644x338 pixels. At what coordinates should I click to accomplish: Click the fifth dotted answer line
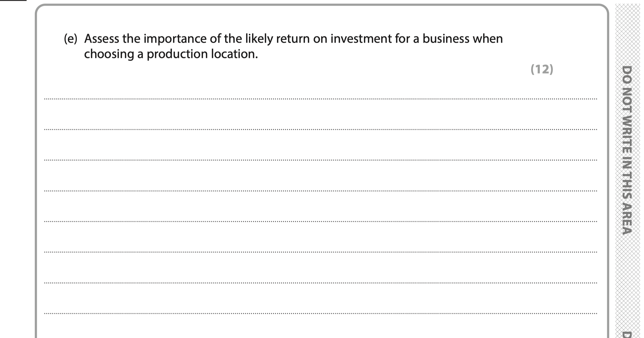[x=320, y=221]
